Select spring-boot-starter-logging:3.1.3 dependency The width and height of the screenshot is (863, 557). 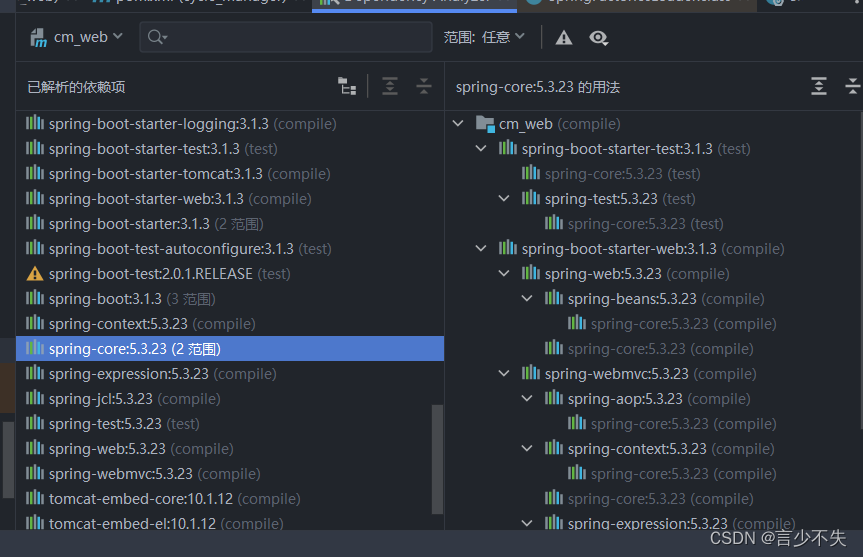click(x=230, y=124)
